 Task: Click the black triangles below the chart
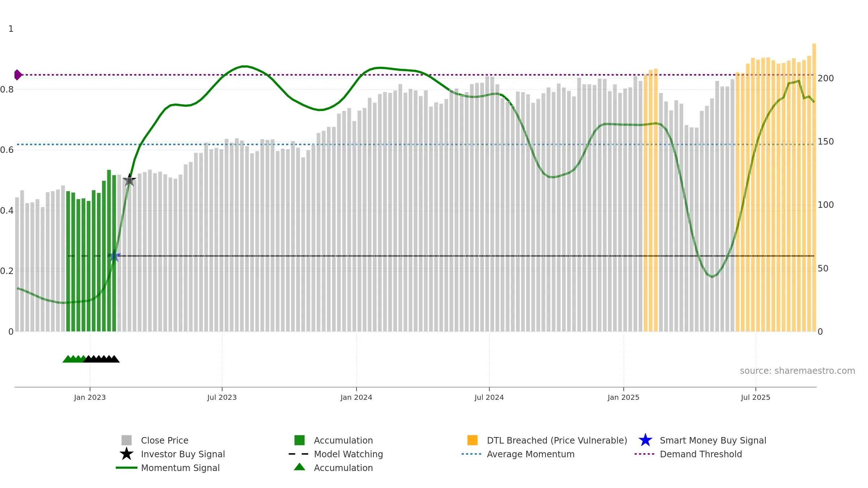[102, 359]
